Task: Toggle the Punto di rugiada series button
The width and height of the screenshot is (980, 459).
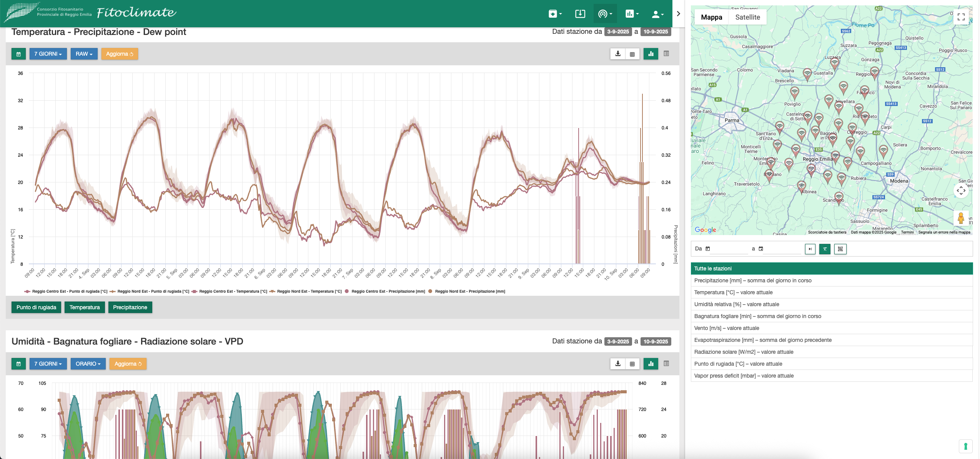Action: (x=36, y=307)
